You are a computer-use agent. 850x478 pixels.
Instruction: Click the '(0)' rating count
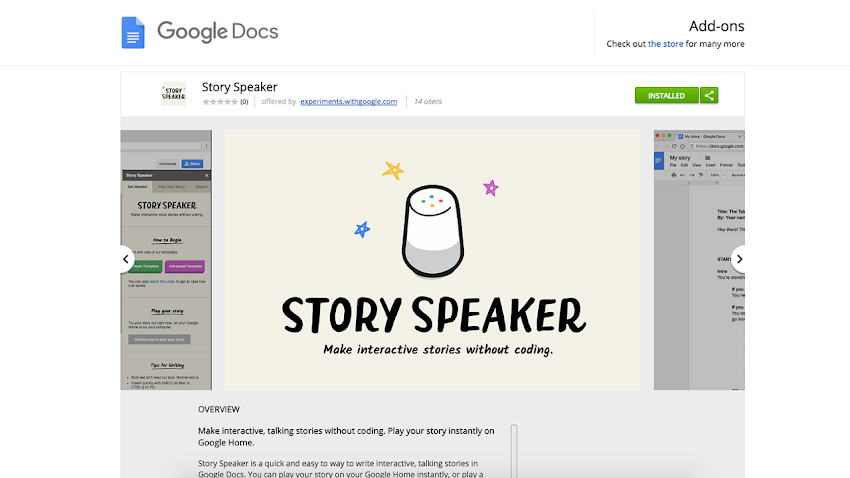(244, 102)
